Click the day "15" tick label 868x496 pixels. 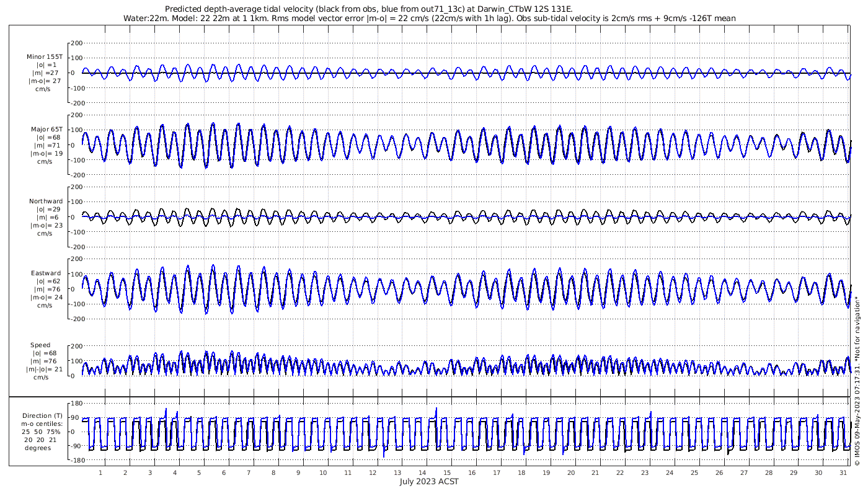tap(446, 472)
